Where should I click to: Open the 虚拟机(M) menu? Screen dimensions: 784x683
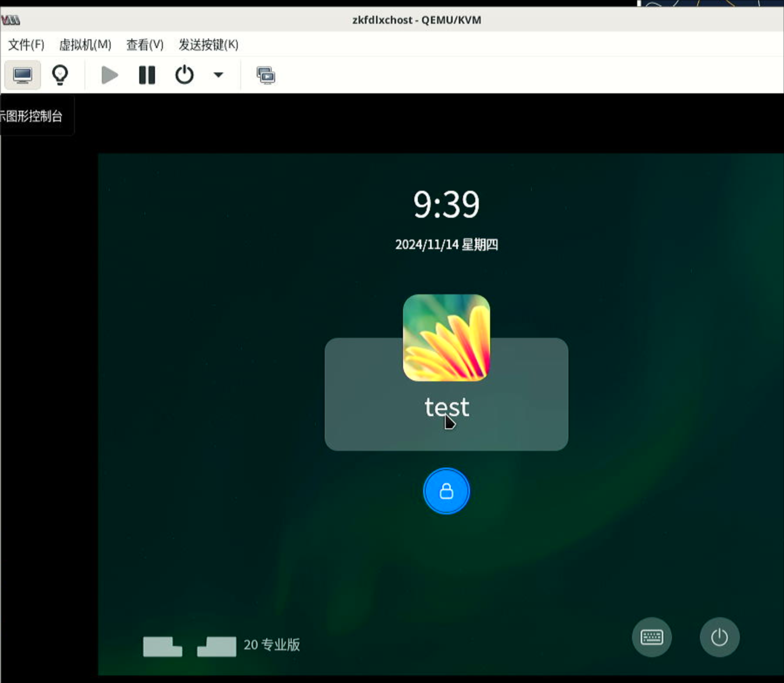(x=85, y=45)
